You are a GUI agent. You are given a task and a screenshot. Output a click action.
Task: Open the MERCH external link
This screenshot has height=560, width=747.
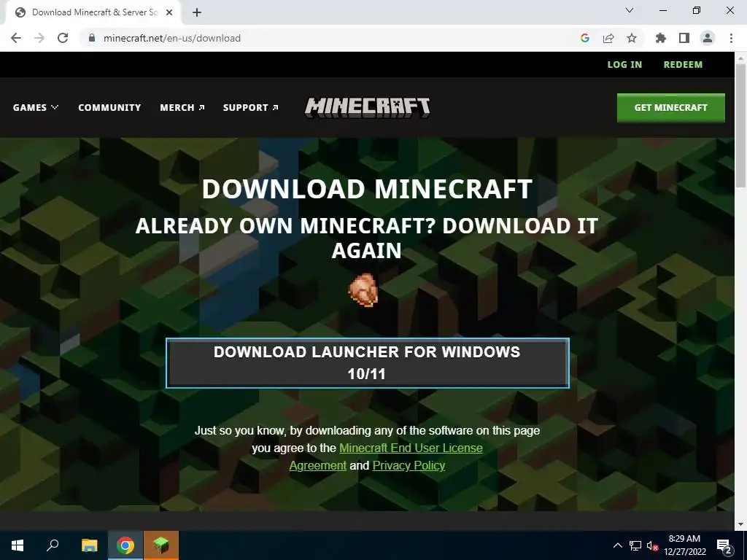(182, 108)
